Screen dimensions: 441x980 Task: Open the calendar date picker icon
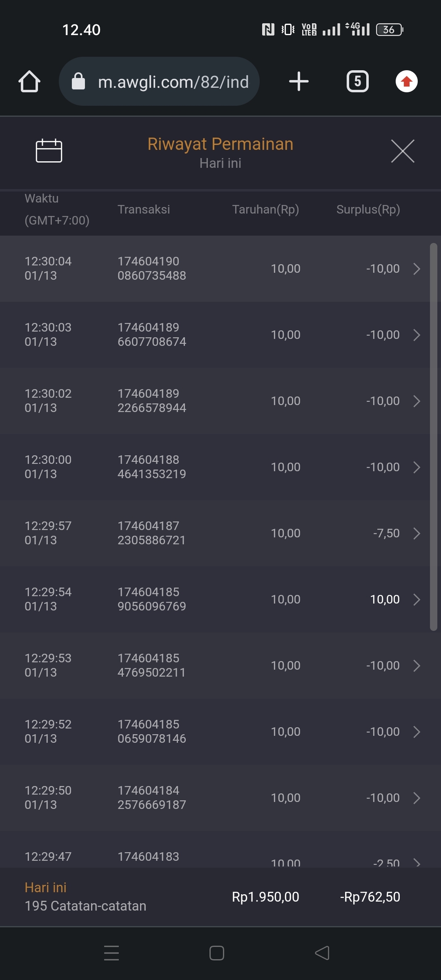point(49,151)
